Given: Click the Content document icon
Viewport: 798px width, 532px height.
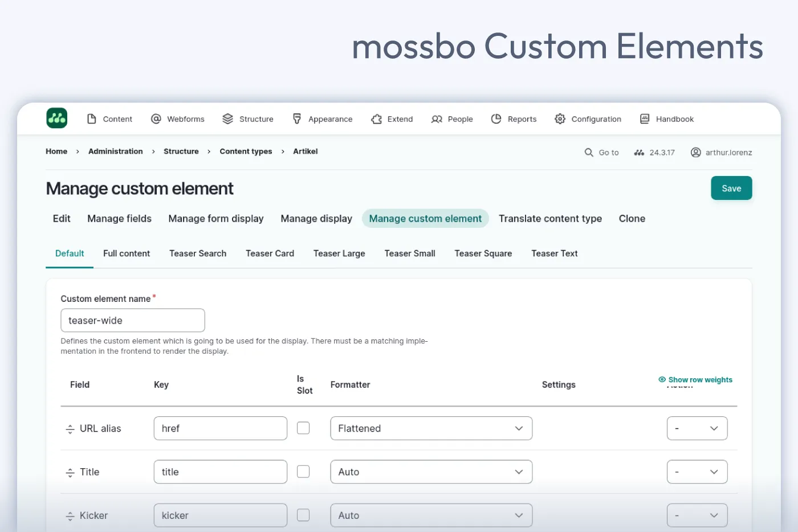Looking at the screenshot, I should 92,118.
